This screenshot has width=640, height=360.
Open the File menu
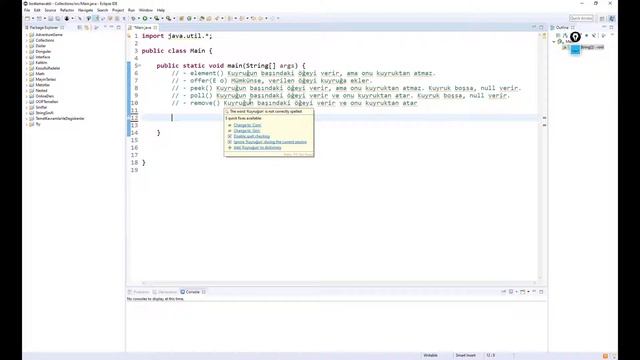(27, 10)
